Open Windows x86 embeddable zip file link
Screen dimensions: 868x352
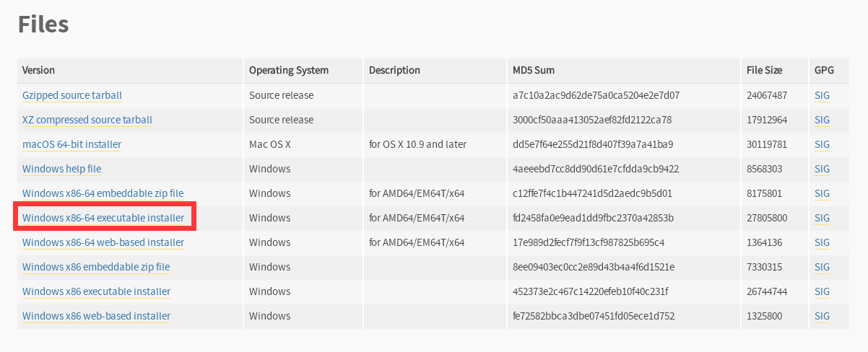tap(96, 267)
